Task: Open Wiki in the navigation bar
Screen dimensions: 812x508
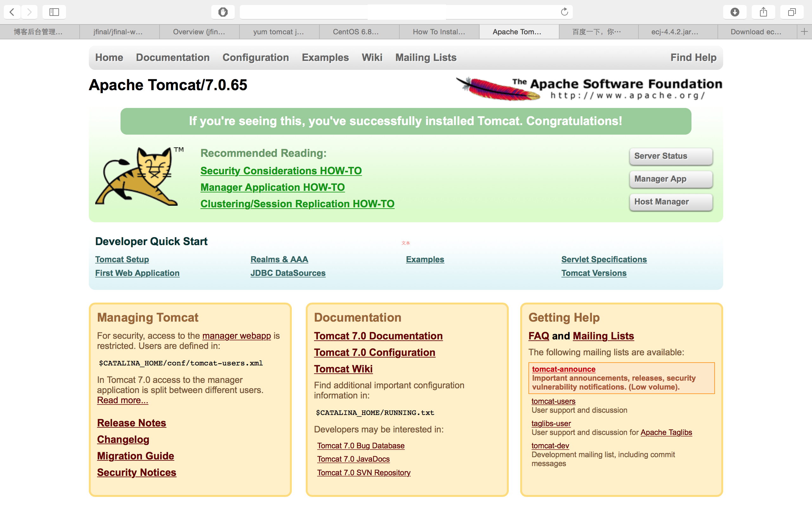Action: [372, 57]
